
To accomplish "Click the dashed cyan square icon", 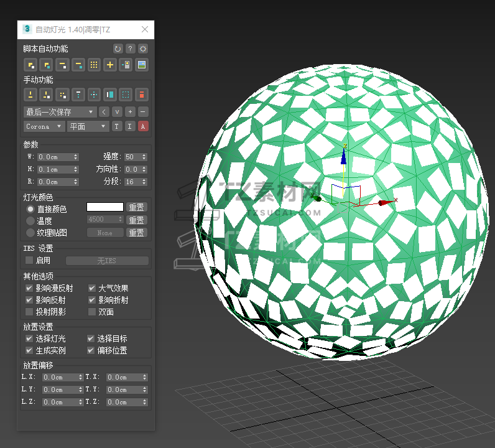I will 126,95.
